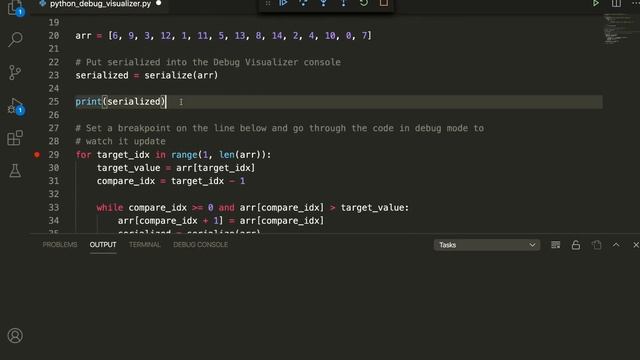Open the Run and Debug view
The width and height of the screenshot is (640, 360).
pyautogui.click(x=16, y=106)
